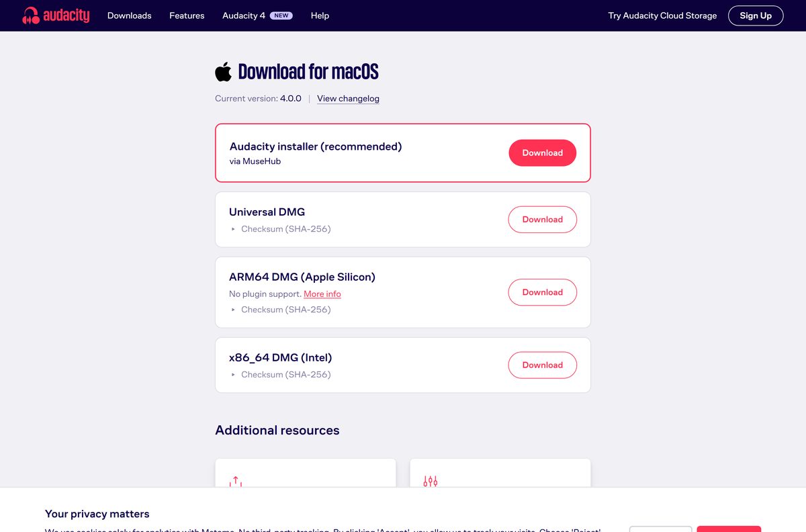Download the ARM64 DMG for Apple Silicon
Image resolution: width=806 pixels, height=532 pixels.
pyautogui.click(x=542, y=292)
